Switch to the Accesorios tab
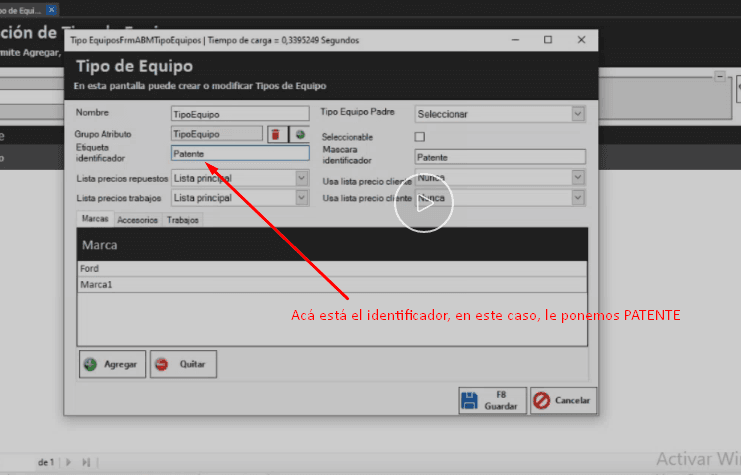741x475 pixels. (136, 220)
